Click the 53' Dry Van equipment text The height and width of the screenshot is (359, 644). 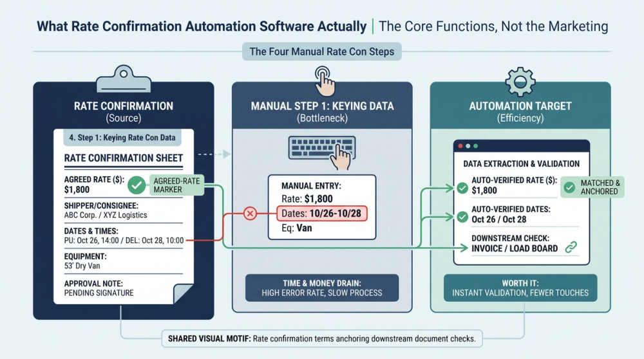82,266
